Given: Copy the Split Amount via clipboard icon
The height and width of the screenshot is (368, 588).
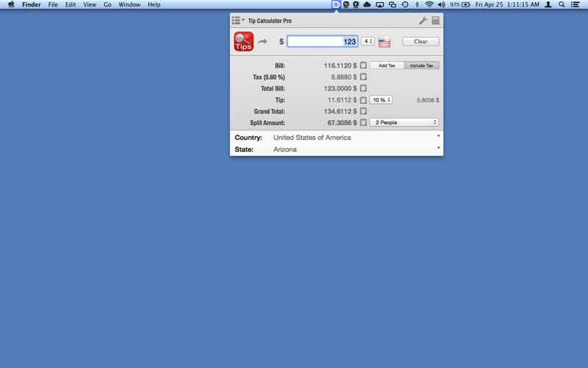Looking at the screenshot, I should 363,122.
